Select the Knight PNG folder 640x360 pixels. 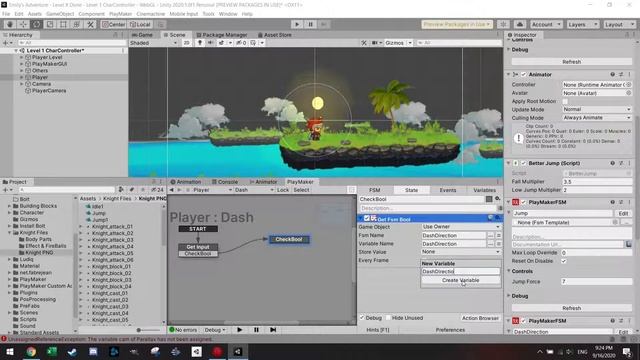(39, 253)
